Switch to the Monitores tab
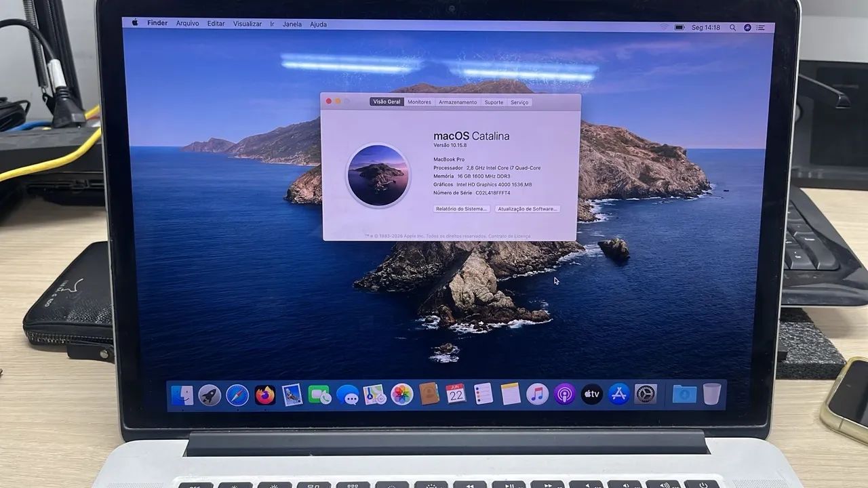868x488 pixels. click(x=419, y=102)
